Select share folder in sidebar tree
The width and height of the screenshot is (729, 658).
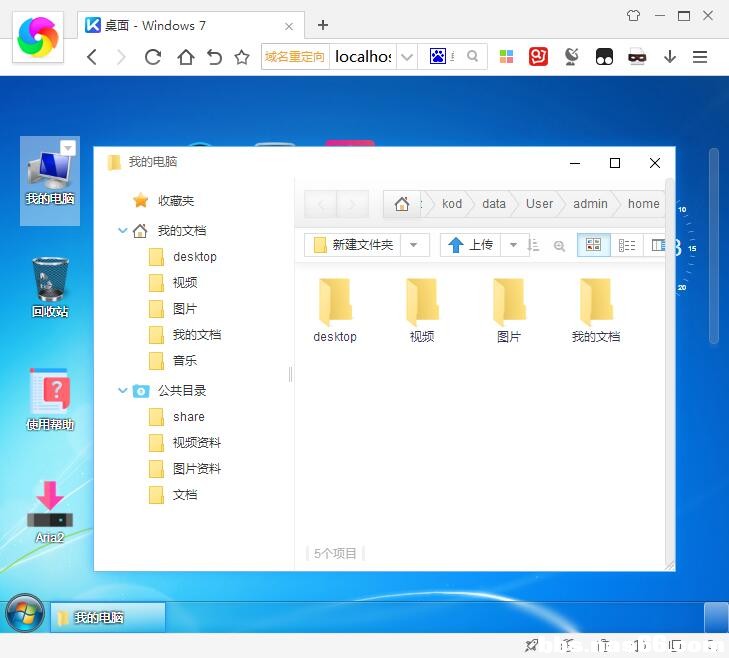coord(178,417)
